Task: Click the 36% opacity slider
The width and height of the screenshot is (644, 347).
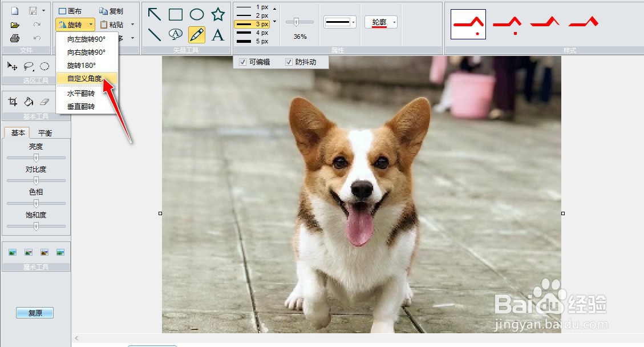Action: click(300, 22)
